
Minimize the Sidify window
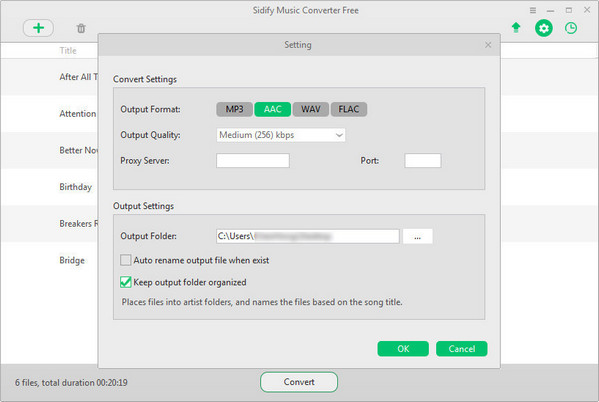(x=550, y=11)
